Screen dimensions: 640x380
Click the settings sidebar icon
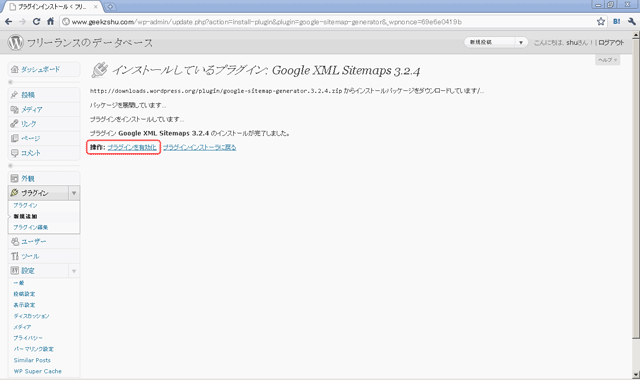15,271
